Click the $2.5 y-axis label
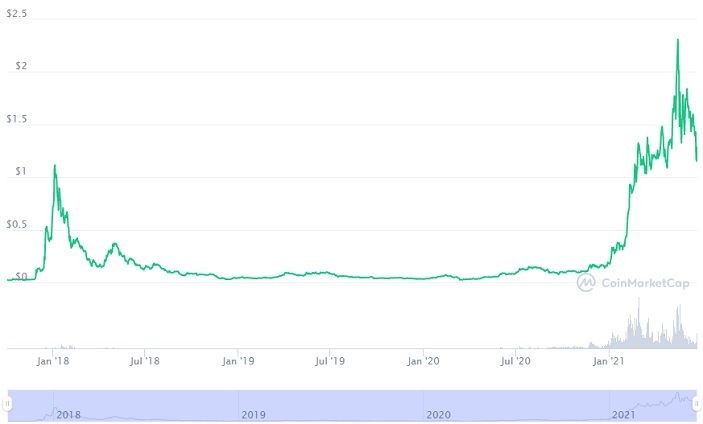703x424 pixels. pyautogui.click(x=17, y=15)
